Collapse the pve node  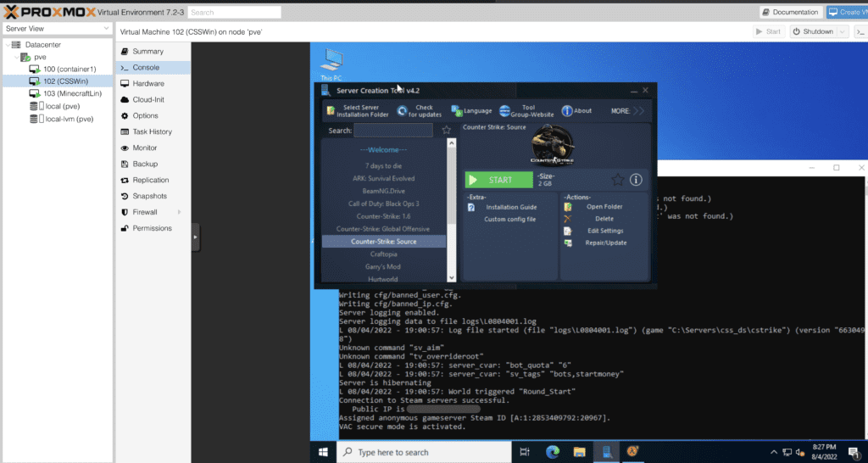[x=17, y=57]
